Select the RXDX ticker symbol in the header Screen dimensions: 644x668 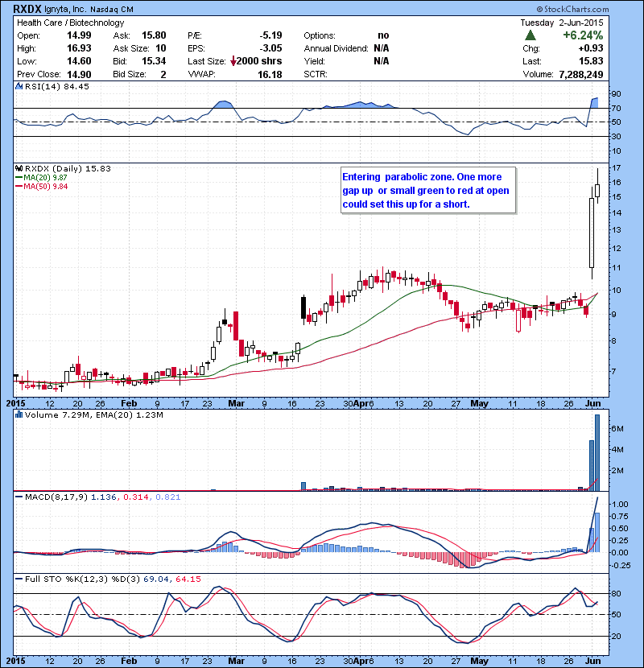pyautogui.click(x=27, y=9)
